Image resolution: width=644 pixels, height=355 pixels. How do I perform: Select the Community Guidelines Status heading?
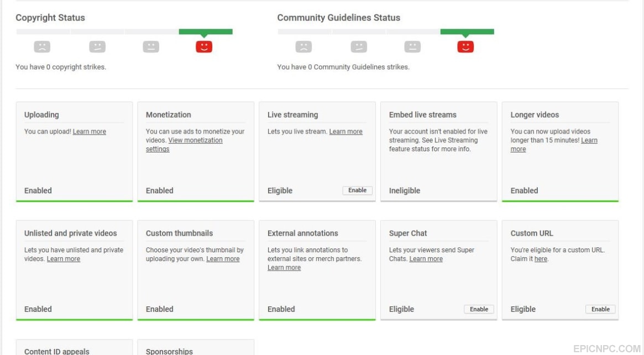(338, 18)
